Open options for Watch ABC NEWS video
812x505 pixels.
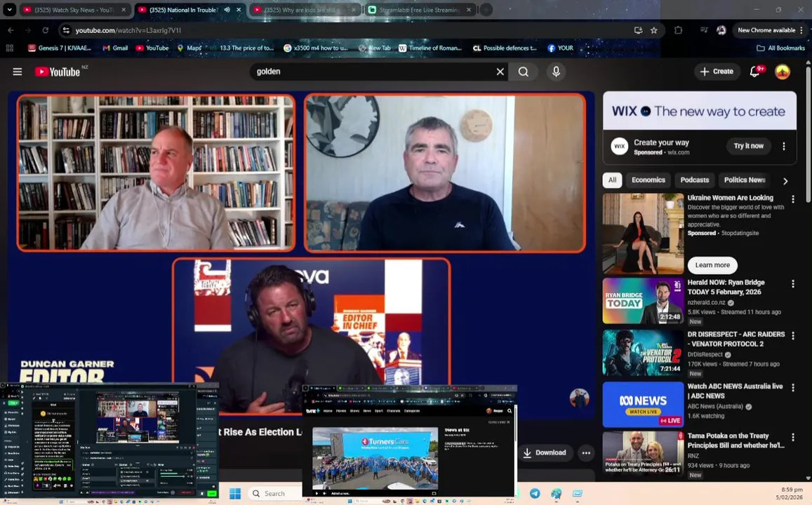click(x=792, y=388)
